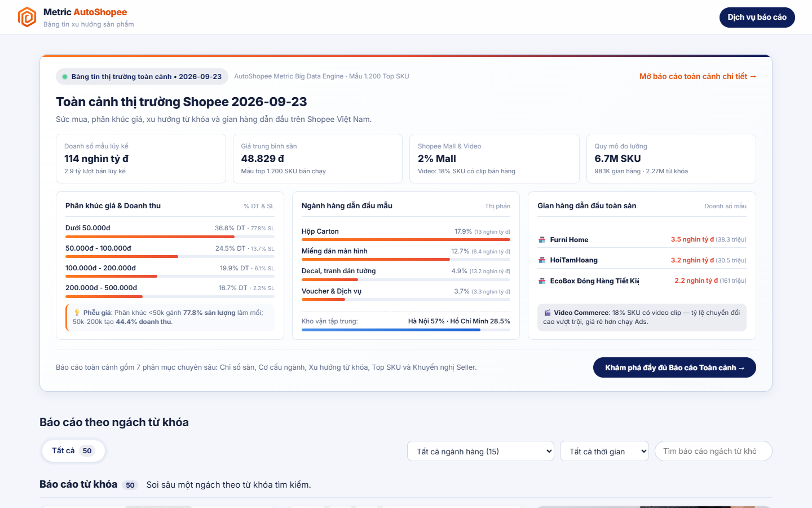Select the Furni Home shop name
The height and width of the screenshot is (508, 812).
569,240
